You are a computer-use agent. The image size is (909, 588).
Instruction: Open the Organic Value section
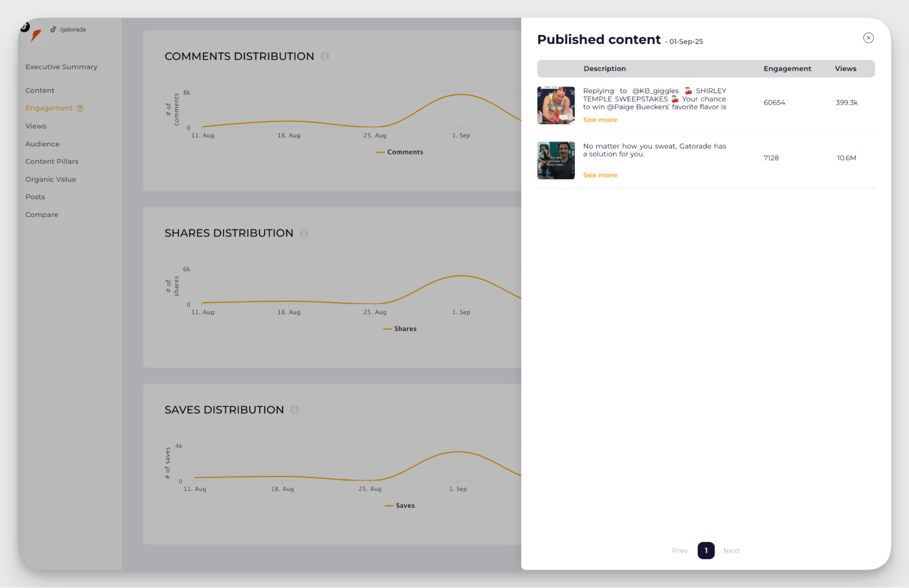point(50,179)
